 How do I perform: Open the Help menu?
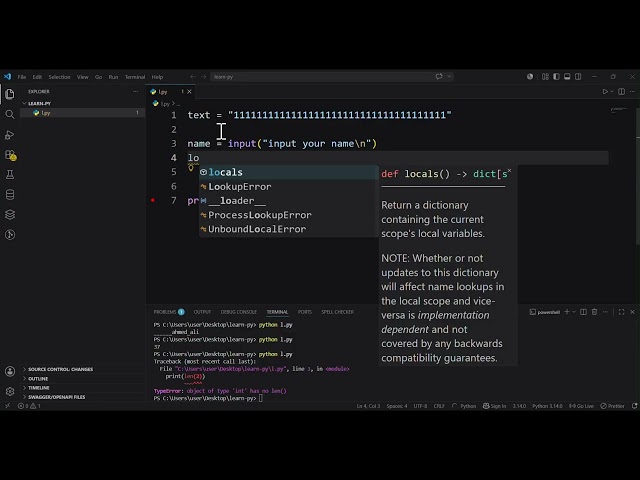(x=157, y=77)
